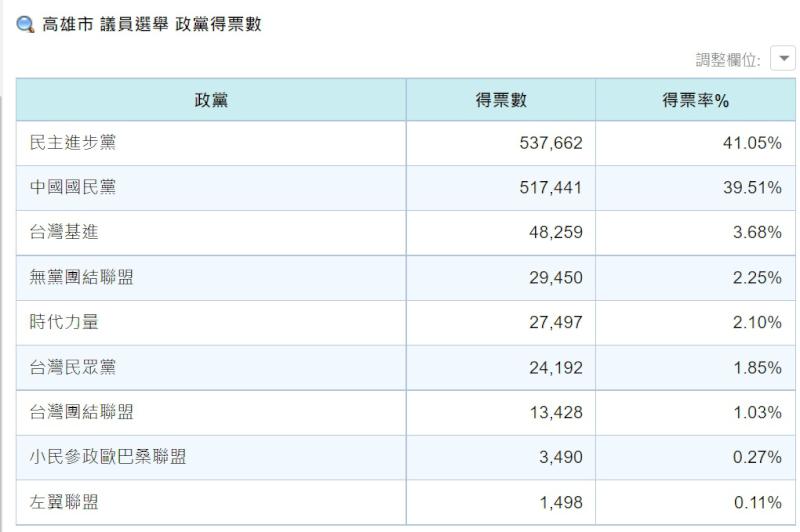This screenshot has height=532, width=800.
Task: Select the 左翼聯盟 party cell
Action: coord(64,502)
